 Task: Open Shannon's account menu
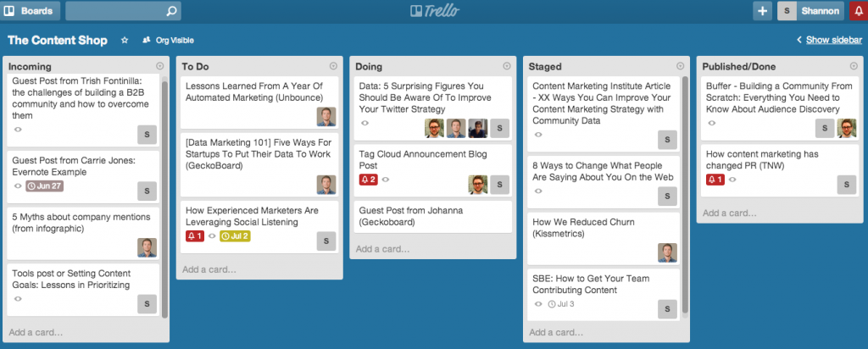[x=811, y=10]
